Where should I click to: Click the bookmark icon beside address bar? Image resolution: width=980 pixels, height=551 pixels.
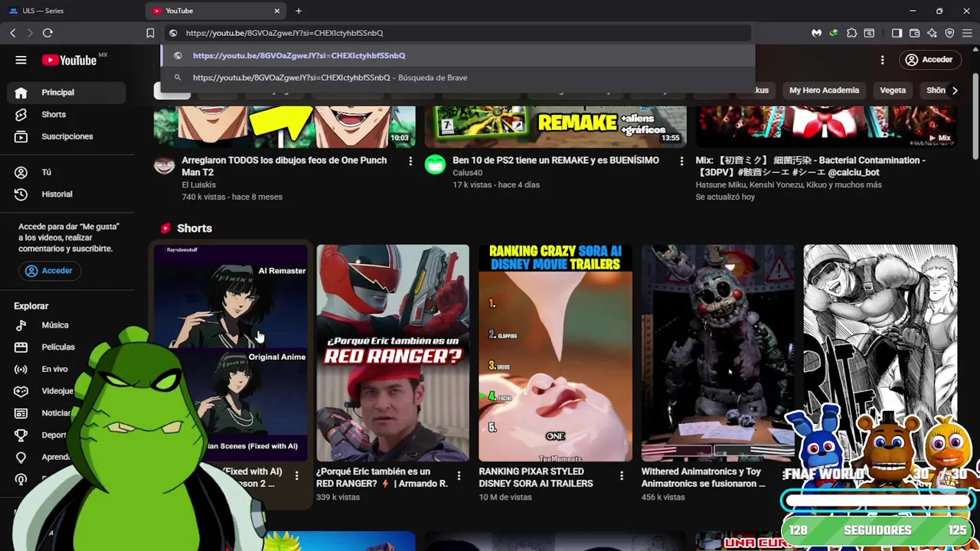150,33
